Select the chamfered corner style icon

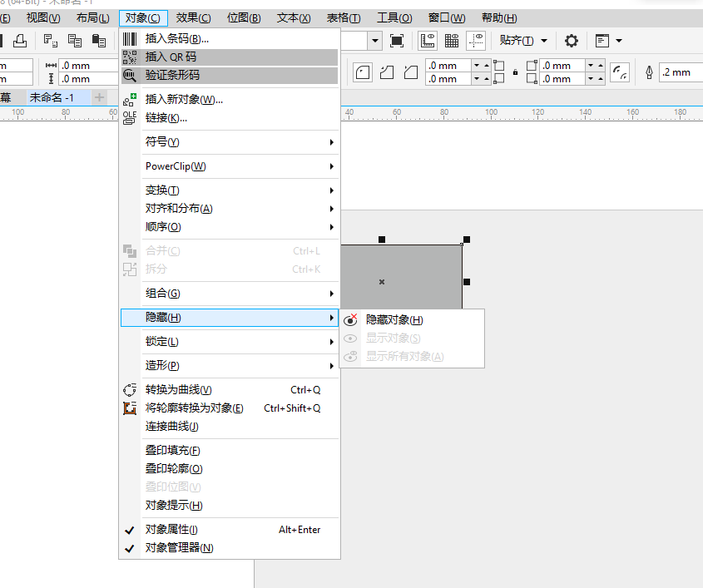pos(410,73)
